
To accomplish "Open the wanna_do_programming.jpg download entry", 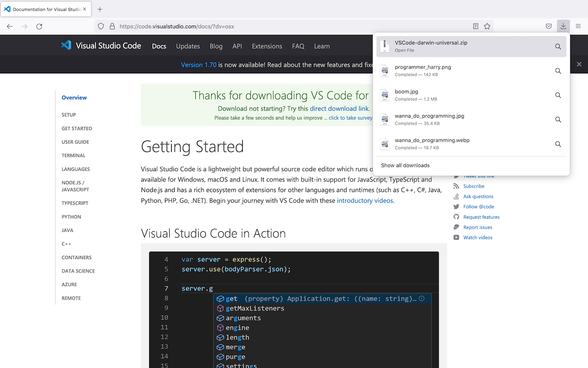I will 471,119.
